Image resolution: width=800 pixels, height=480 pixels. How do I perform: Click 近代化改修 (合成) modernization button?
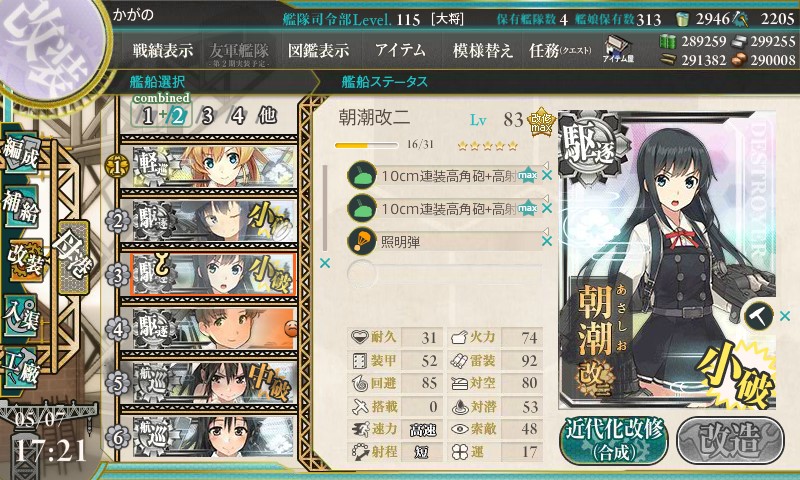tap(614, 441)
